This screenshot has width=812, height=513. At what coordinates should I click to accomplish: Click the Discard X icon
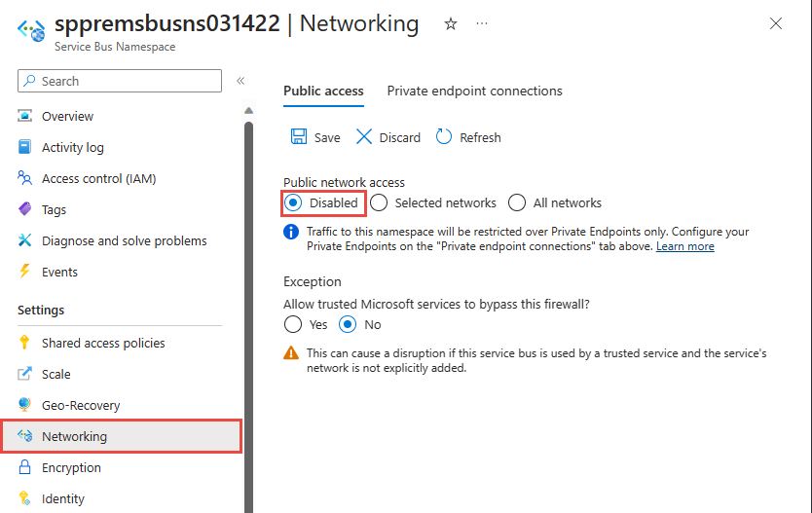click(364, 137)
